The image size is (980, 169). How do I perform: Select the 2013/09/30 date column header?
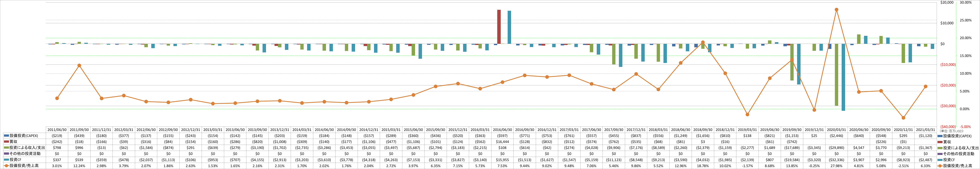(257, 130)
